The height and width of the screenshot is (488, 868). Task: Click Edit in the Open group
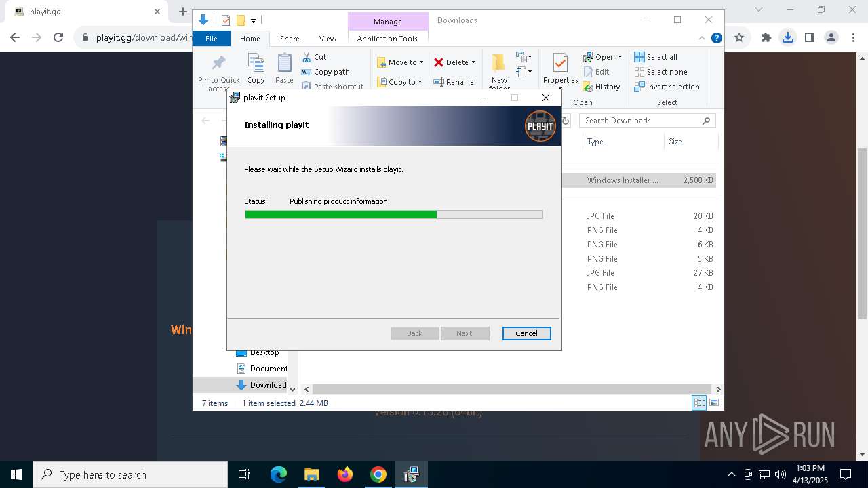click(596, 72)
